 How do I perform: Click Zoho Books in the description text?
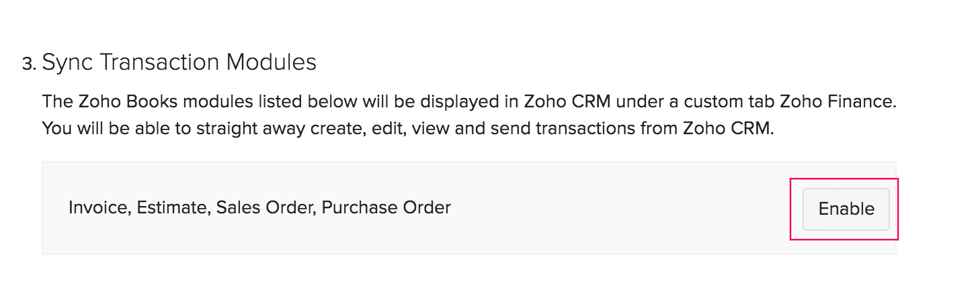(114, 103)
